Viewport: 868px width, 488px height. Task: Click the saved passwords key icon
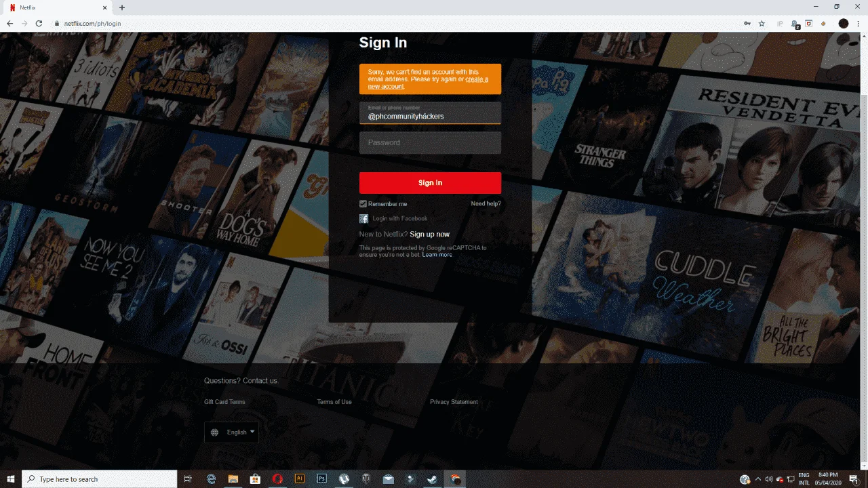(x=747, y=23)
